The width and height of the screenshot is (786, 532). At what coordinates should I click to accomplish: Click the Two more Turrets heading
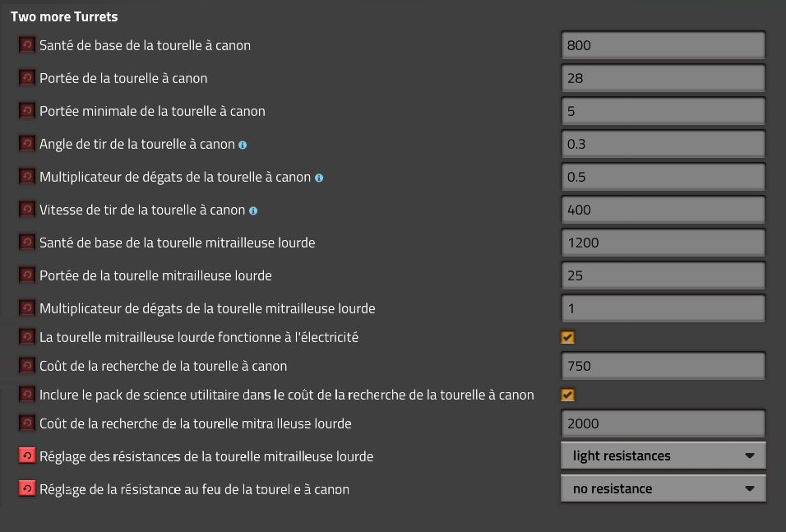coord(64,16)
